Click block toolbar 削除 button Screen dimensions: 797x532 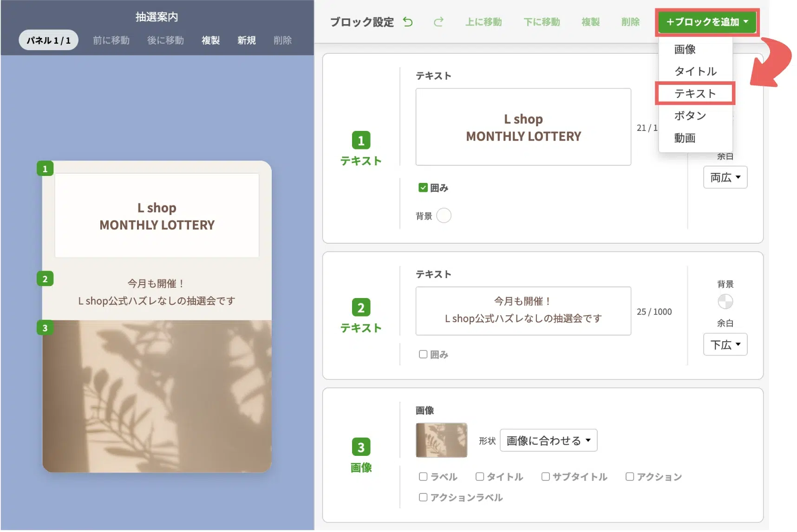630,22
